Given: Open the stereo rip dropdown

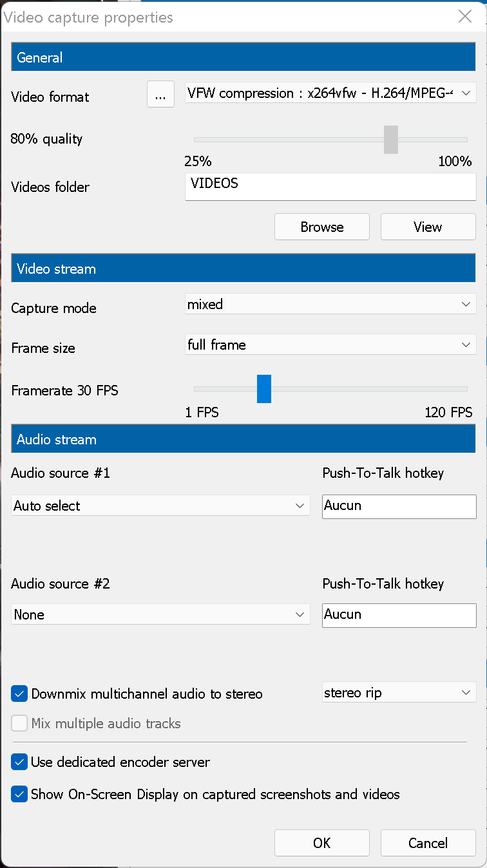Looking at the screenshot, I should tap(399, 693).
